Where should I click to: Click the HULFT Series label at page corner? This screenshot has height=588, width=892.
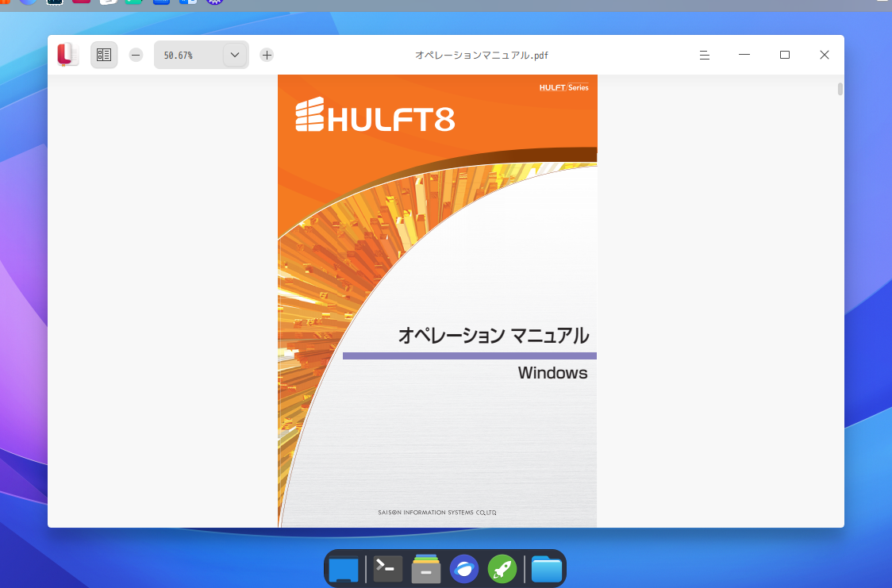[563, 87]
